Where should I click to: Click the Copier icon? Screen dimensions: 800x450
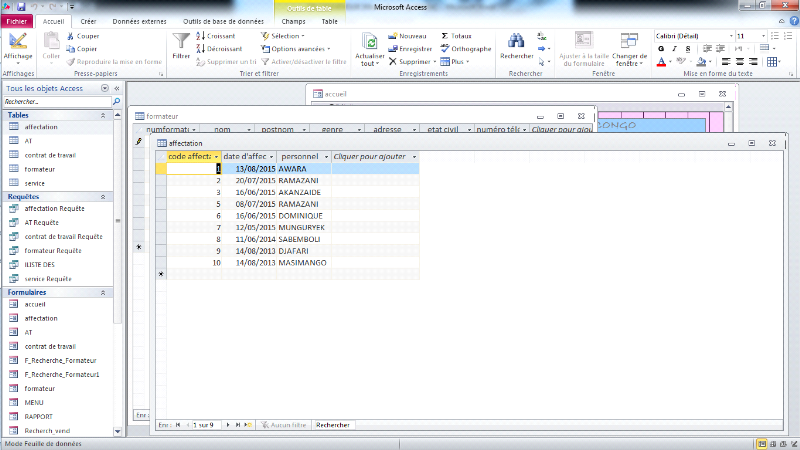pos(70,49)
